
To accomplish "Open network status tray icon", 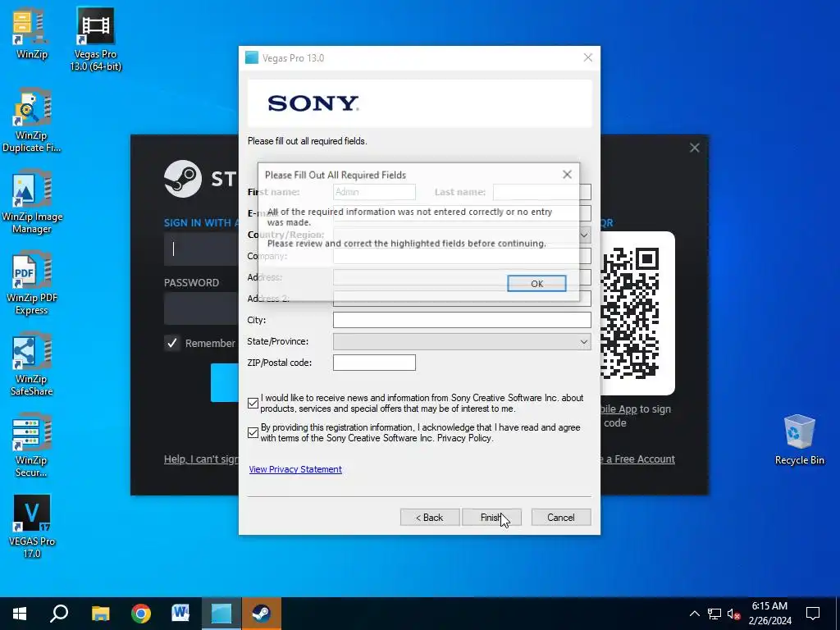I will (x=714, y=614).
